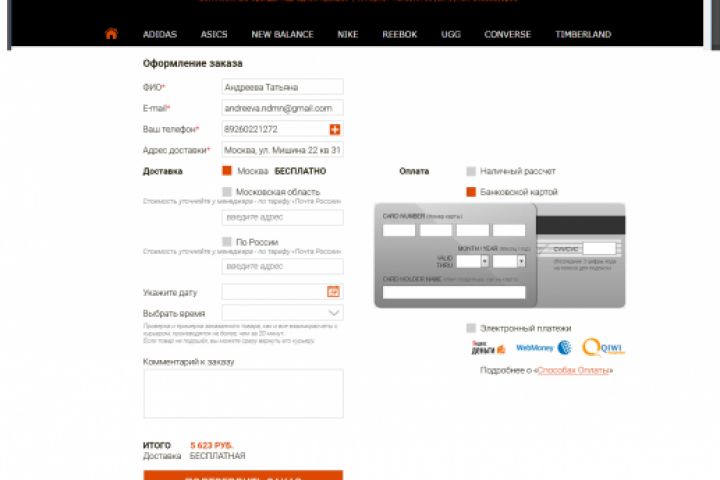Click fourth card number box

pyautogui.click(x=509, y=230)
